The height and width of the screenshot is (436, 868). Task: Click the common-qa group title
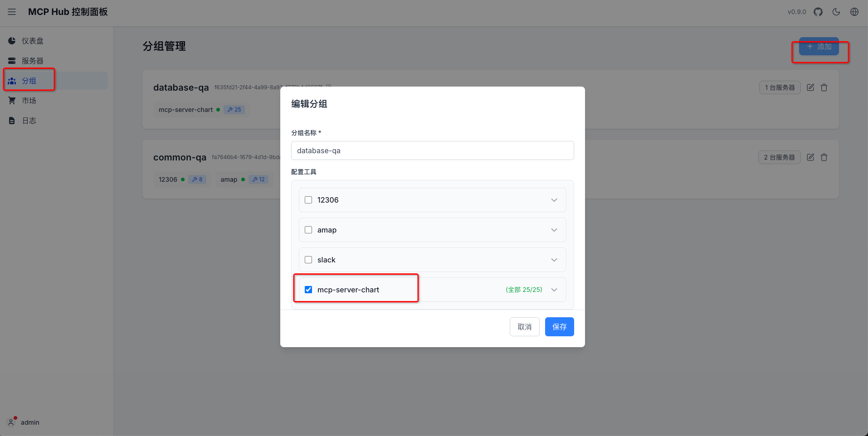[180, 157]
